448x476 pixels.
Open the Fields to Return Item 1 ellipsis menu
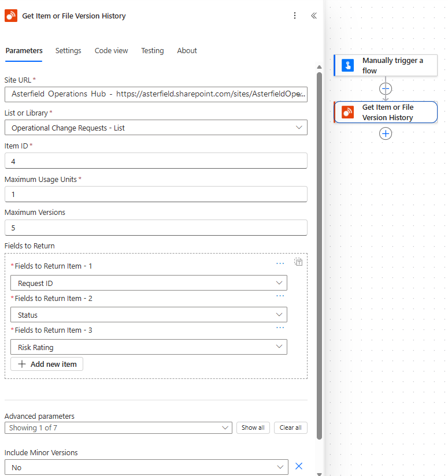280,263
